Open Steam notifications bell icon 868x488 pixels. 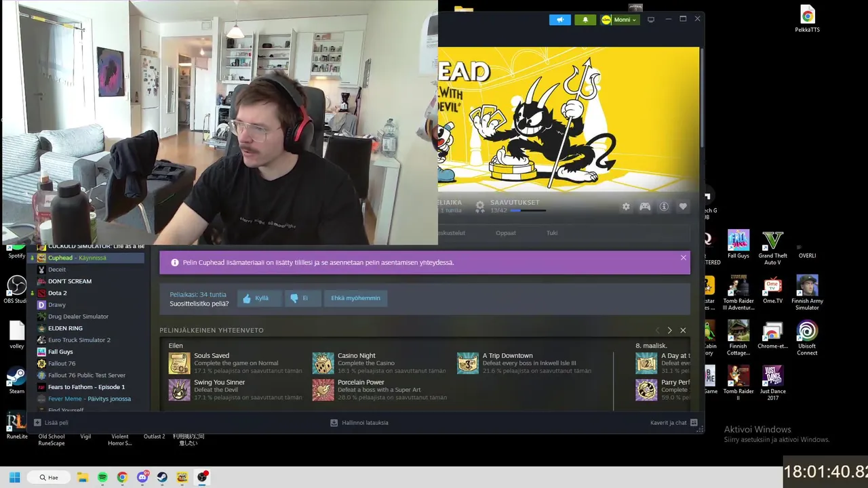click(x=585, y=20)
